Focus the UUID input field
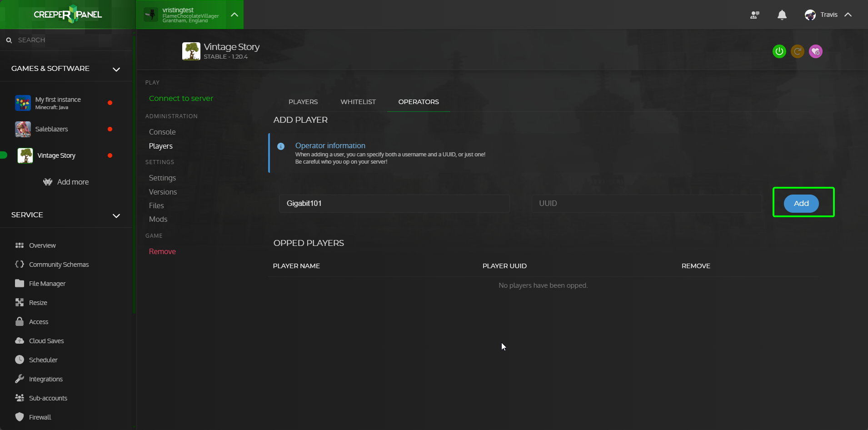 [647, 203]
